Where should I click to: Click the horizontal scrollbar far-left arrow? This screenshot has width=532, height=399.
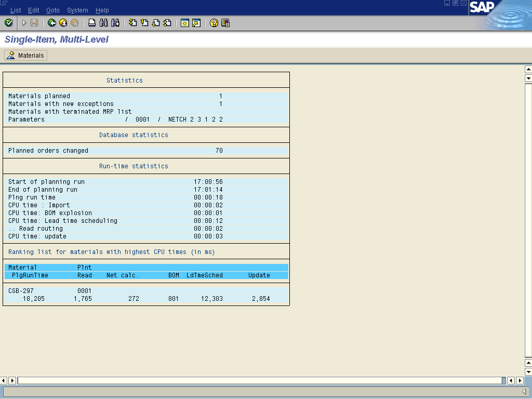(x=4, y=380)
